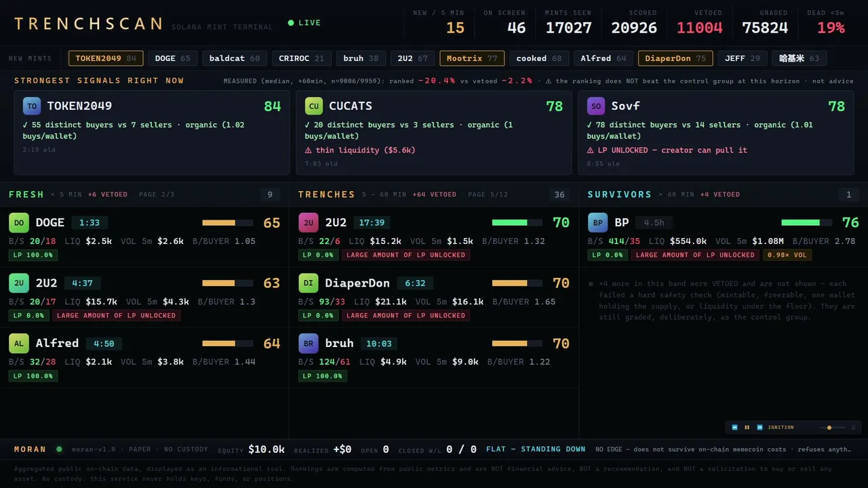Click the BP avatar icon in SURVIVORS
The image size is (868, 488).
coord(598,223)
